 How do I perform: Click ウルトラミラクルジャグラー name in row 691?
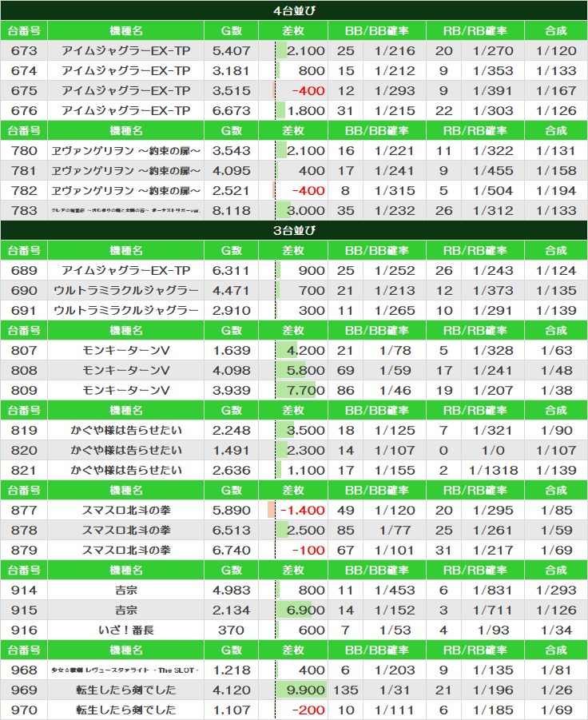[125, 310]
